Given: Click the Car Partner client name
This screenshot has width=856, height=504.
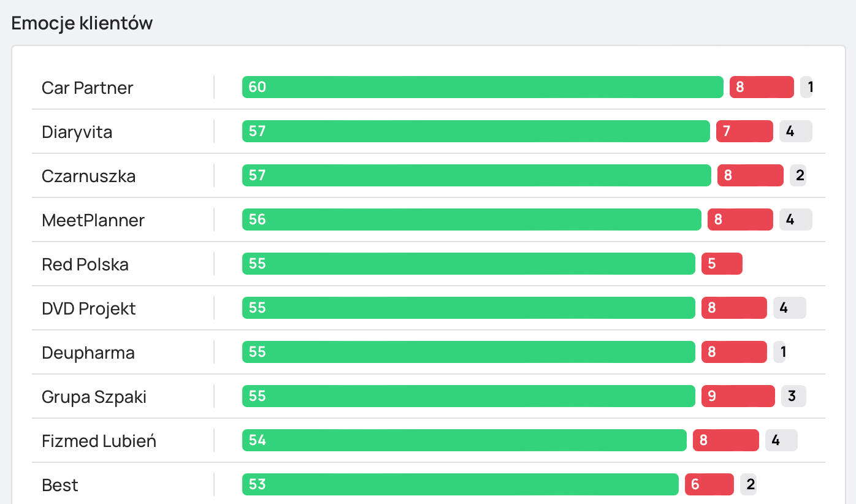Looking at the screenshot, I should point(87,88).
